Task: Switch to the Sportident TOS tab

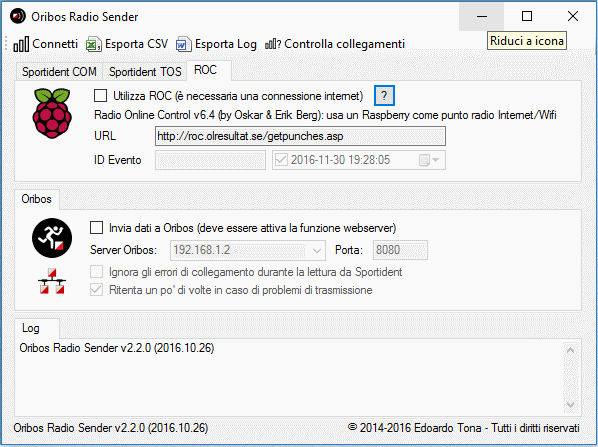Action: [145, 72]
